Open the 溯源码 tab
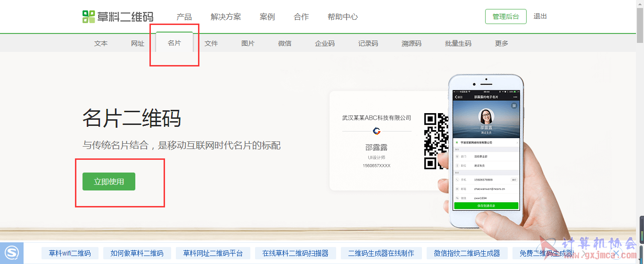The width and height of the screenshot is (644, 264). click(412, 43)
